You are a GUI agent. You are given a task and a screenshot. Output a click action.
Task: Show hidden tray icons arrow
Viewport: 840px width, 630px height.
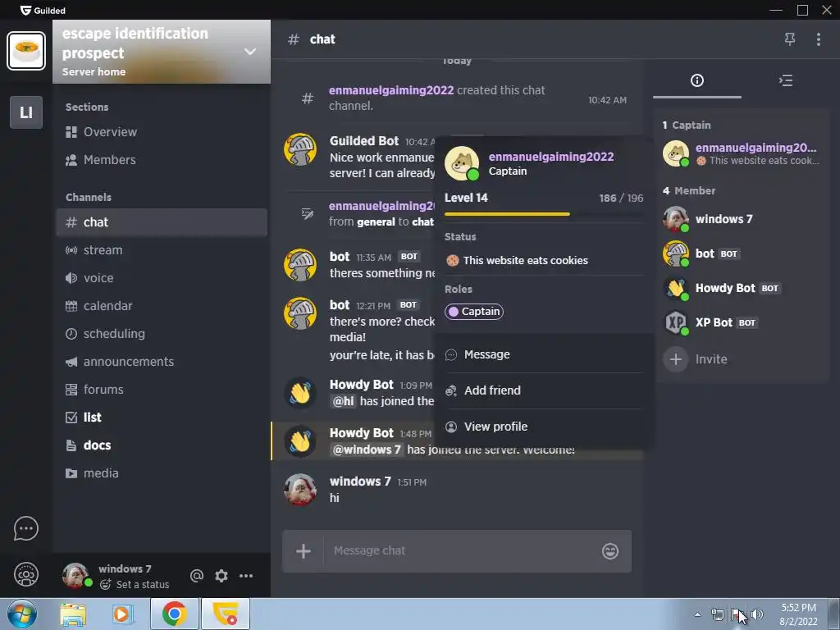click(697, 615)
